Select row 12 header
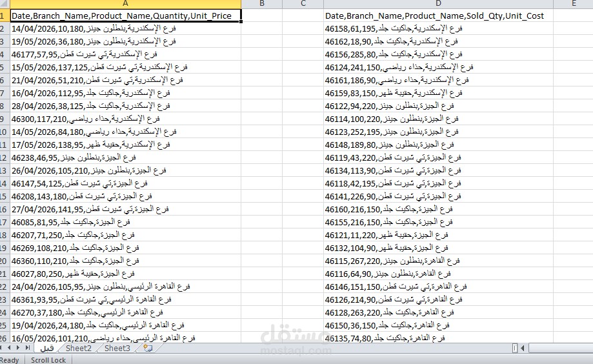Screen dimensions: 593x364 click(x=5, y=157)
